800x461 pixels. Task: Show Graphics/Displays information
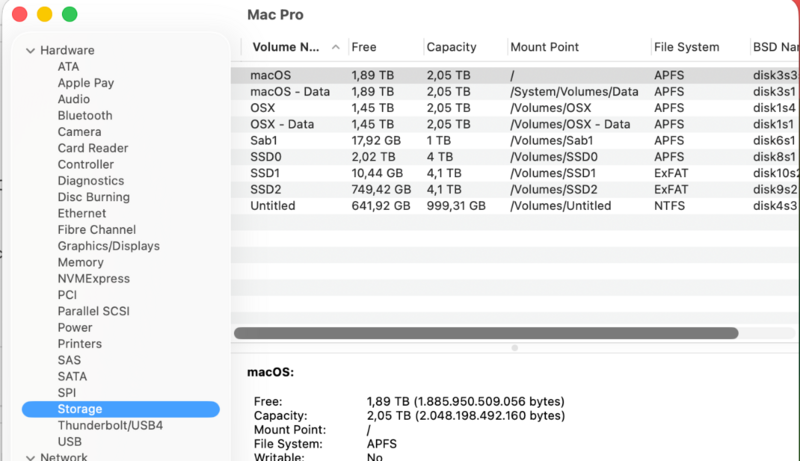[108, 246]
